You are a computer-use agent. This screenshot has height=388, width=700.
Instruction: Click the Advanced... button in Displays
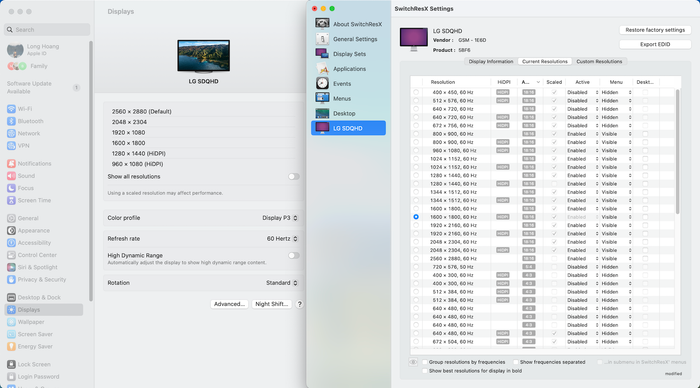[x=229, y=304]
